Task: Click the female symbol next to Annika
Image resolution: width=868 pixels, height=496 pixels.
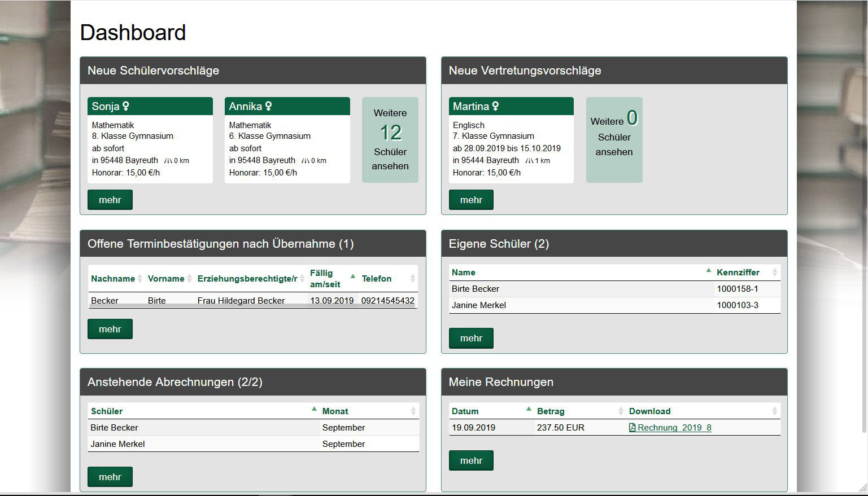Action: [268, 106]
